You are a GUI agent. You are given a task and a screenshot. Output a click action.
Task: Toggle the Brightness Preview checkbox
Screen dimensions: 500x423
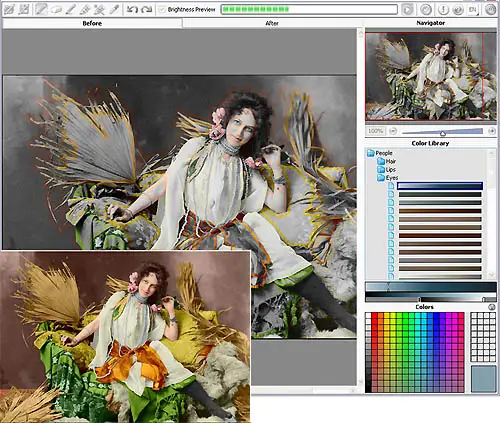tap(162, 10)
